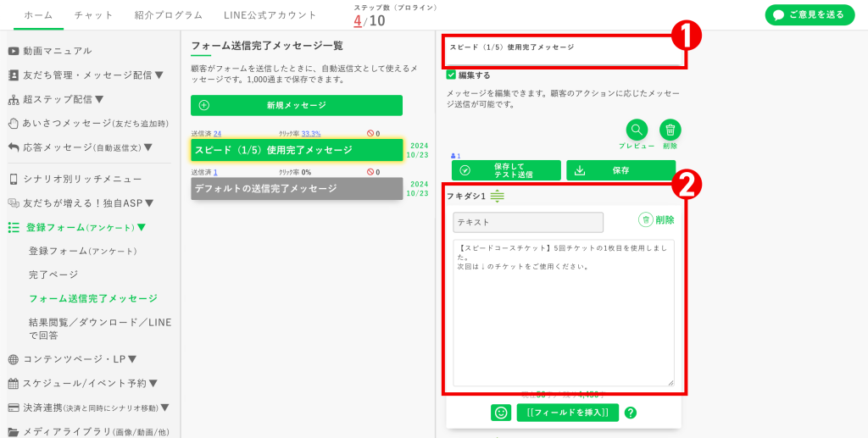
Task: Open the 登録フォーム(アンケート) sub-item
Action: [x=82, y=251]
